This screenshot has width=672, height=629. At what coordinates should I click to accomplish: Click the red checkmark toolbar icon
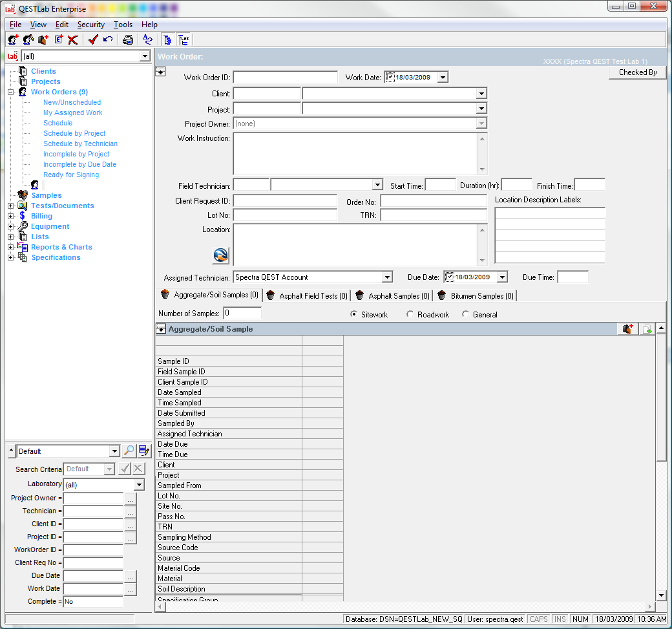(x=92, y=40)
